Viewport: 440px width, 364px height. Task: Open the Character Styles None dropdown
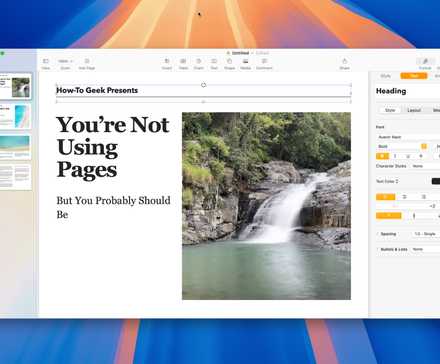point(425,166)
